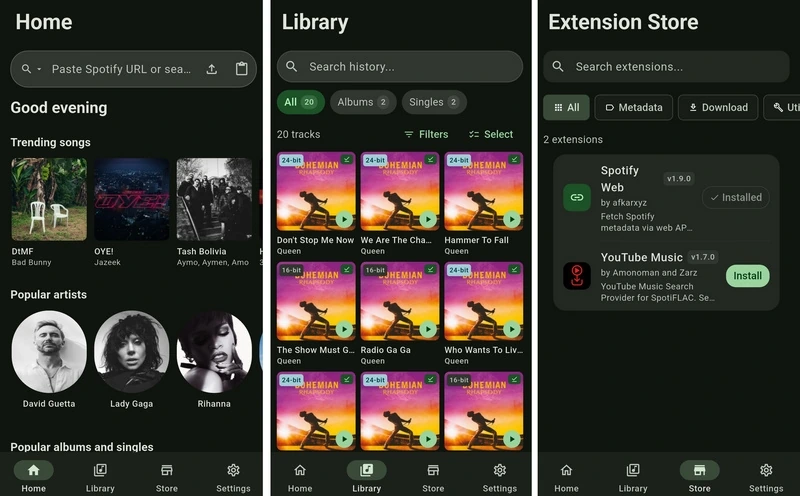Click Home icon in Store screen navigation
This screenshot has height=496, width=800.
566,470
